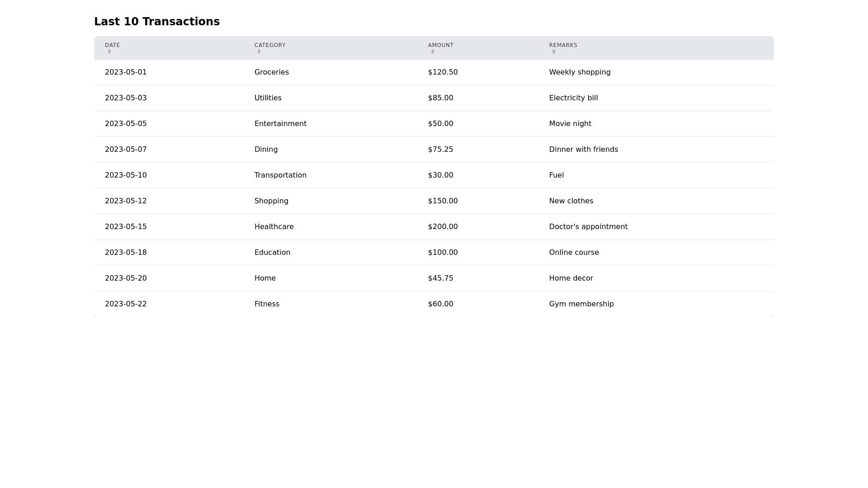Click the Date column sort icon
The image size is (868, 488).
[109, 52]
